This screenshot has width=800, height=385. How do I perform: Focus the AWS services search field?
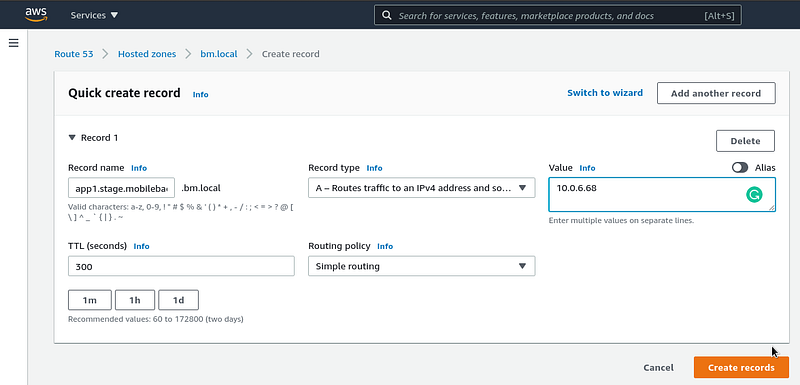coord(558,15)
